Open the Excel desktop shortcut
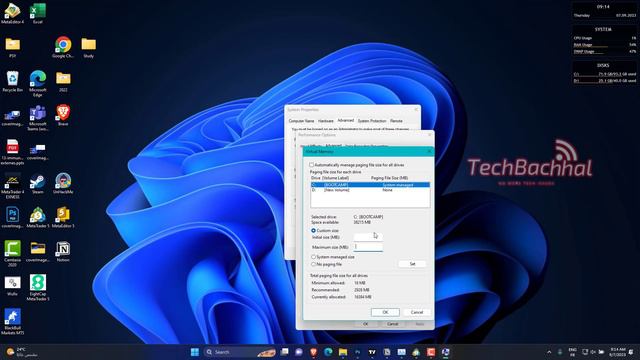The height and width of the screenshot is (360, 640). tap(38, 14)
